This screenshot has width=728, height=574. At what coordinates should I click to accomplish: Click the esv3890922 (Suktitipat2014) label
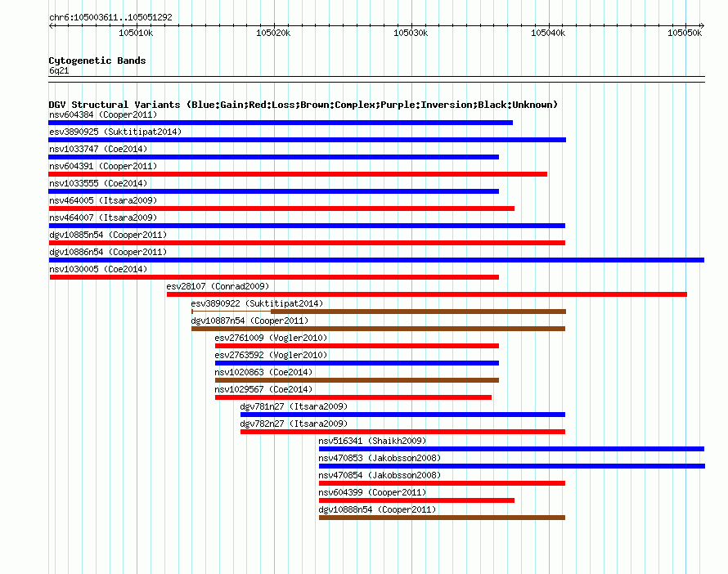point(257,303)
